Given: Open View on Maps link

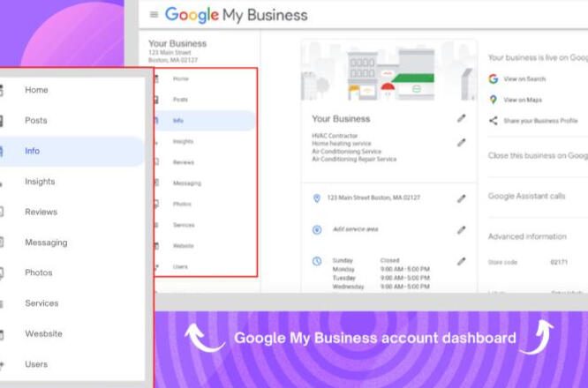Looking at the screenshot, I should [523, 100].
